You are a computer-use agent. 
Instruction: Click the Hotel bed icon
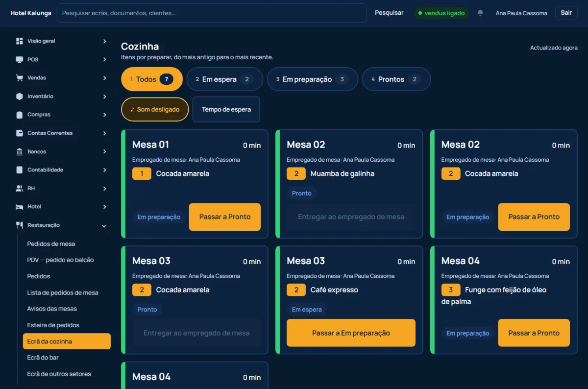click(20, 207)
